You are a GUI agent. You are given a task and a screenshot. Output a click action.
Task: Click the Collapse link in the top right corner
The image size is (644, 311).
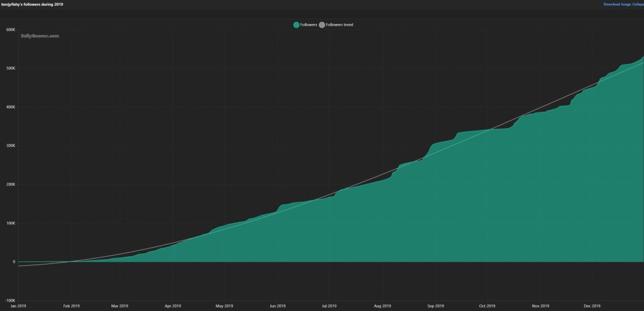pos(638,4)
